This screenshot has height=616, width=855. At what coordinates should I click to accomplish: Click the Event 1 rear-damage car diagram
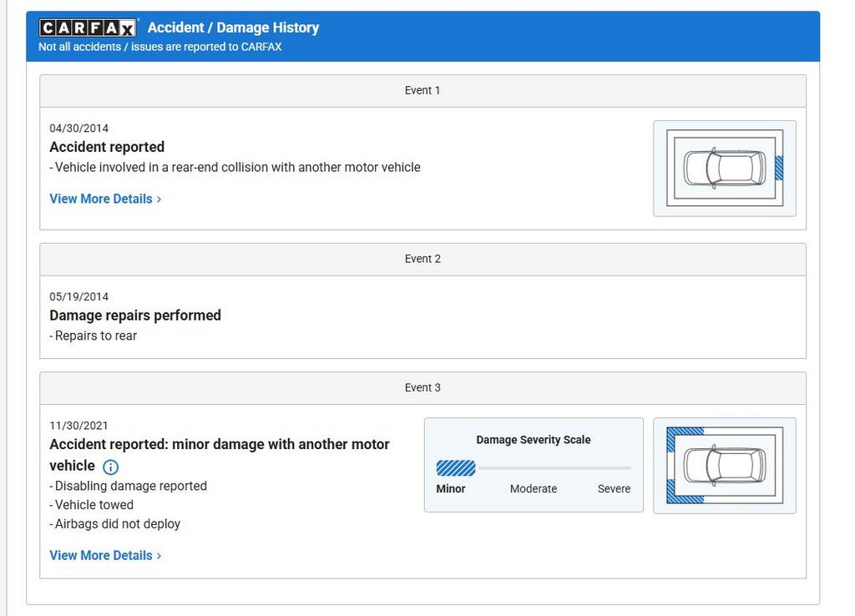[x=725, y=169]
